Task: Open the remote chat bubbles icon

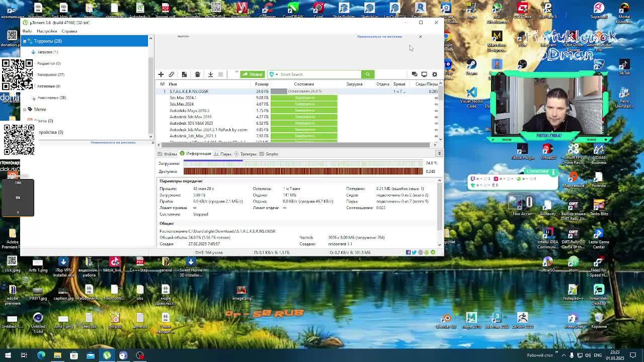Action: [415, 74]
